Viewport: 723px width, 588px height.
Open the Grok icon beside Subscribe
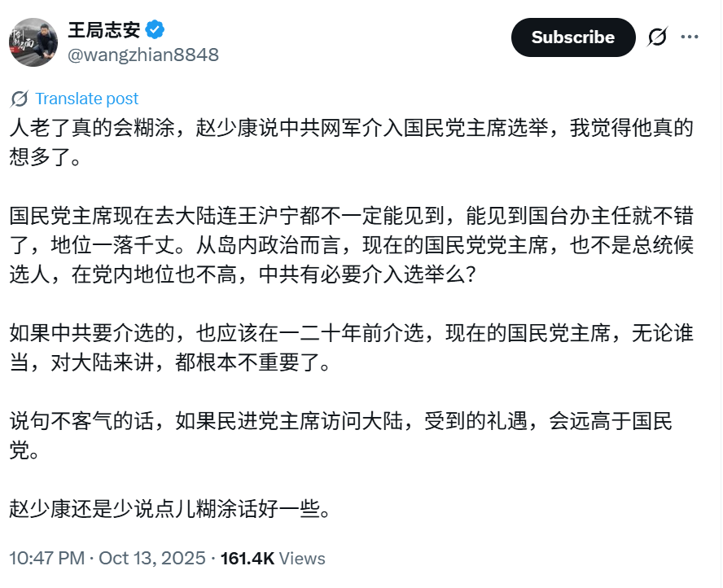[x=657, y=37]
